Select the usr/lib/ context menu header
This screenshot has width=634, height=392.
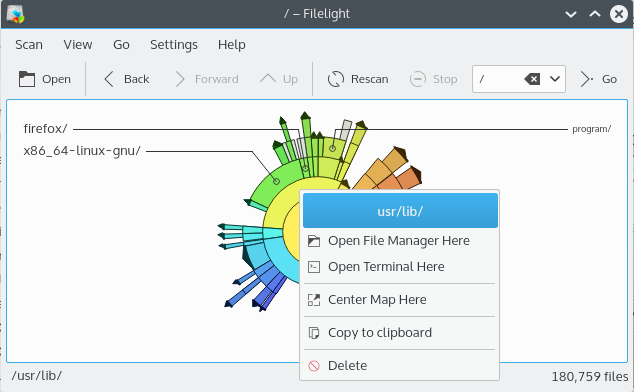[400, 211]
